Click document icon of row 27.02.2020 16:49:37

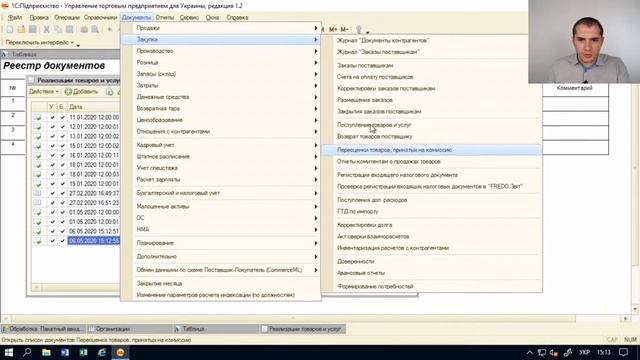click(38, 193)
